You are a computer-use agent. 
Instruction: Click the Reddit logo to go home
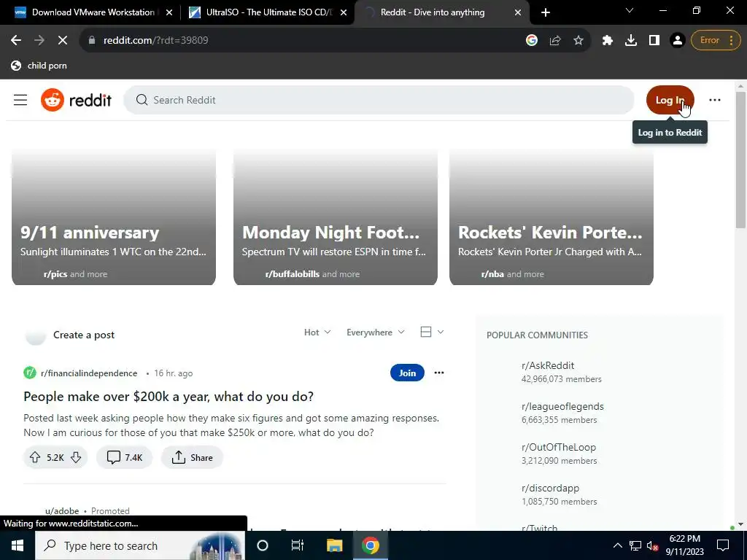coord(76,100)
